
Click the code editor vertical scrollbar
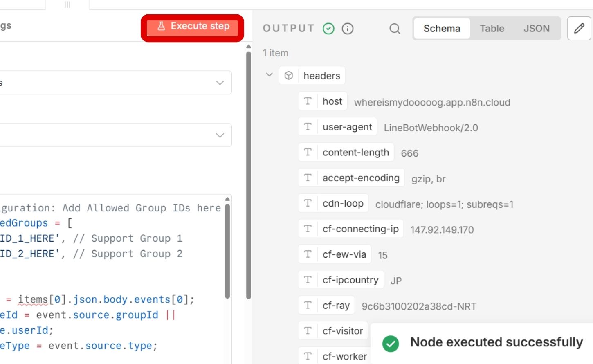(227, 249)
